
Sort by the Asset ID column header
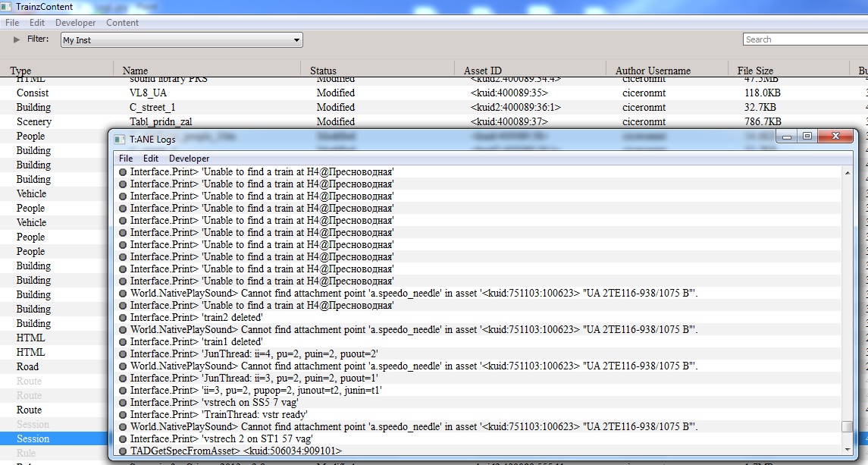pos(483,71)
